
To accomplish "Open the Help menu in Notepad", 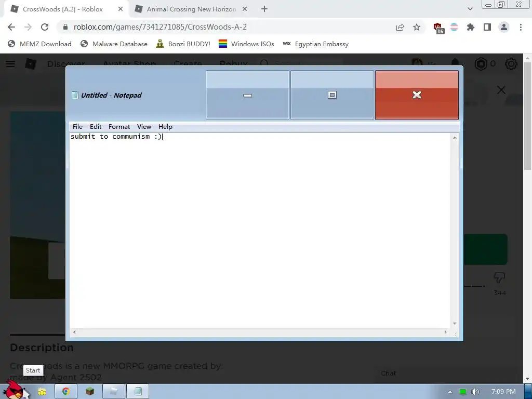I will tap(165, 127).
